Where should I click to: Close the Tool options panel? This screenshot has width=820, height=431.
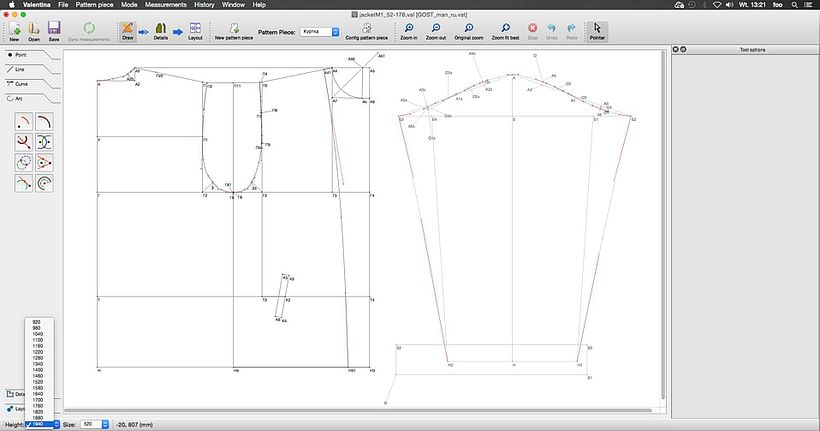point(675,49)
